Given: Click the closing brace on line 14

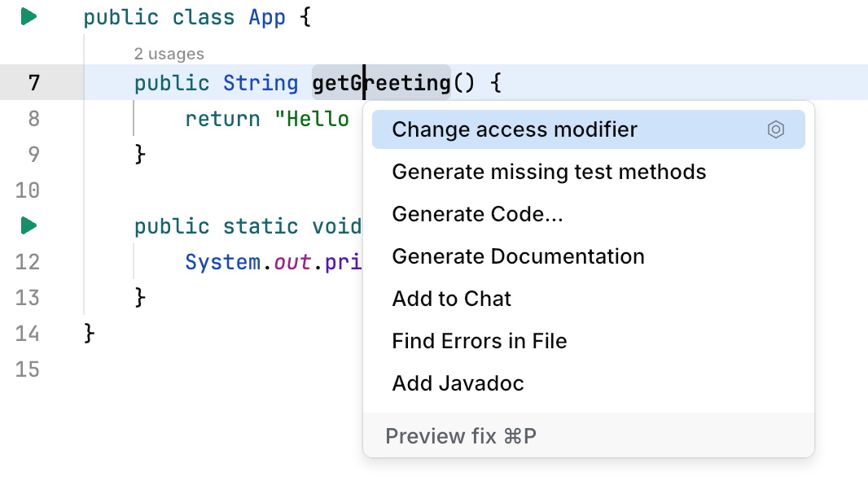Looking at the screenshot, I should (x=88, y=334).
